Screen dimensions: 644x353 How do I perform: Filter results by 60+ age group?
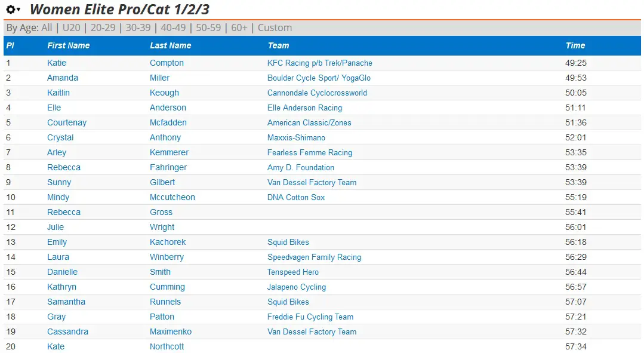[x=239, y=27]
